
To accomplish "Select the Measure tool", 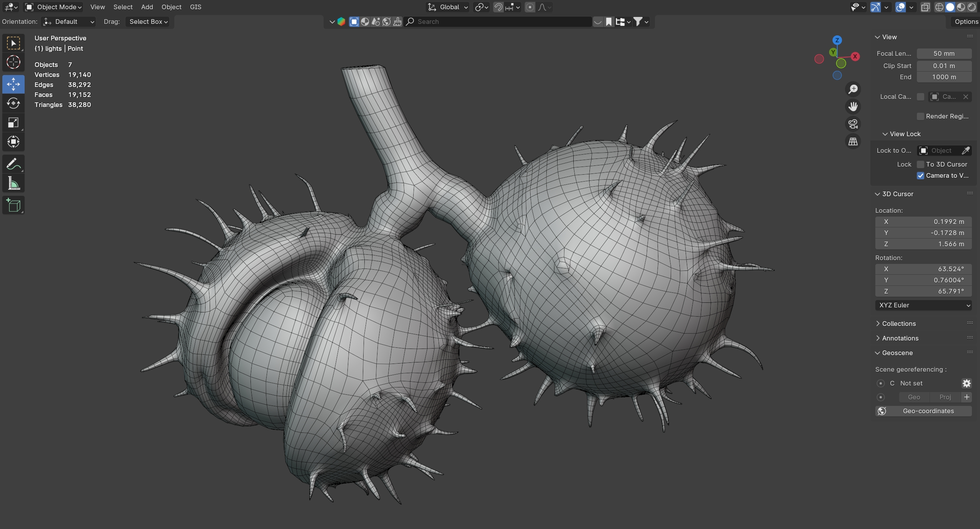I will point(13,184).
